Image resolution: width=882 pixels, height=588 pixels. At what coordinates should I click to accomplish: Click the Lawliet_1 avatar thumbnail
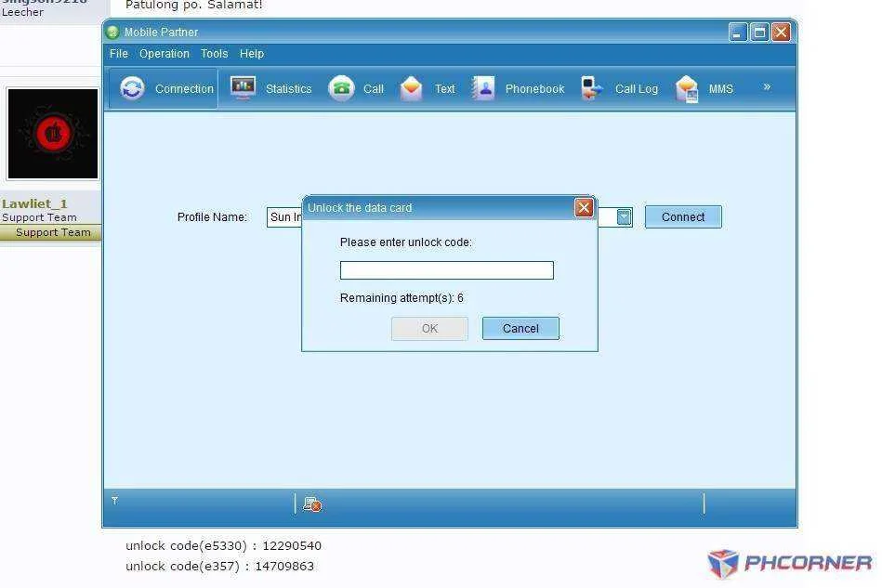[53, 134]
